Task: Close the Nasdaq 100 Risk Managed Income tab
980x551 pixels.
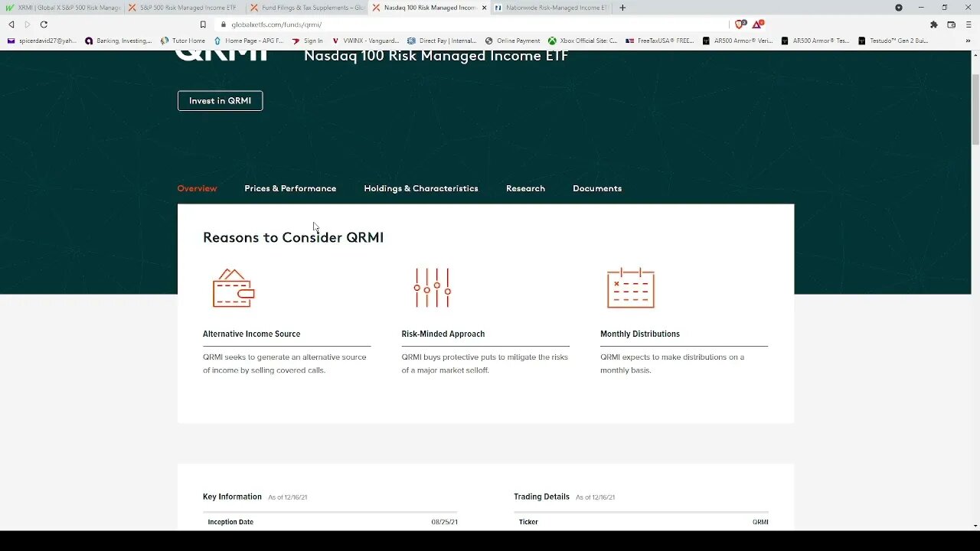Action: (x=484, y=8)
